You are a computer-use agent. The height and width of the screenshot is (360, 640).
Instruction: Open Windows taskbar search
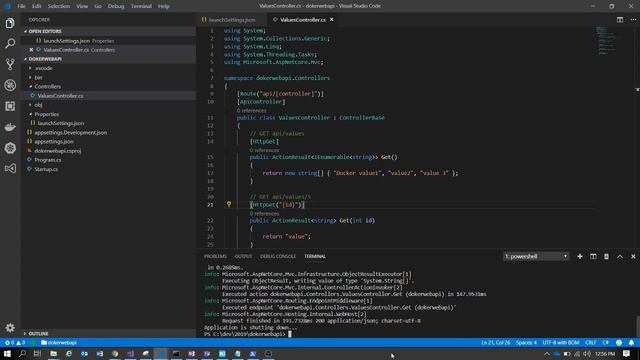tap(22, 353)
